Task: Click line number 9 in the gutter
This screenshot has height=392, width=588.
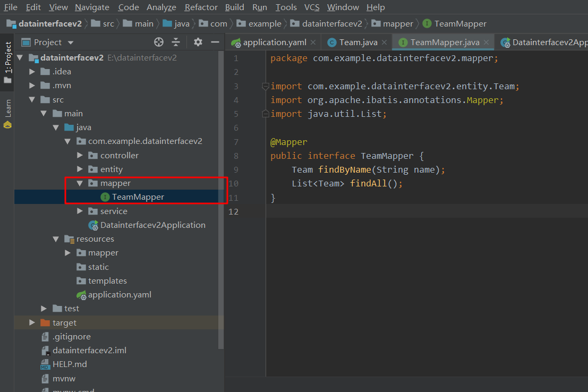Action: coord(236,170)
